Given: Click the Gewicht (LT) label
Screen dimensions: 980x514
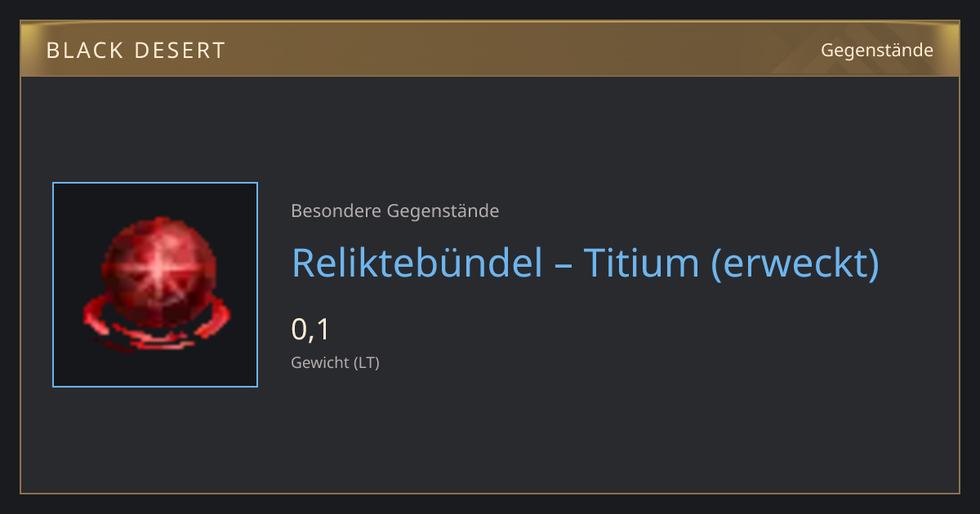Looking at the screenshot, I should pyautogui.click(x=336, y=362).
